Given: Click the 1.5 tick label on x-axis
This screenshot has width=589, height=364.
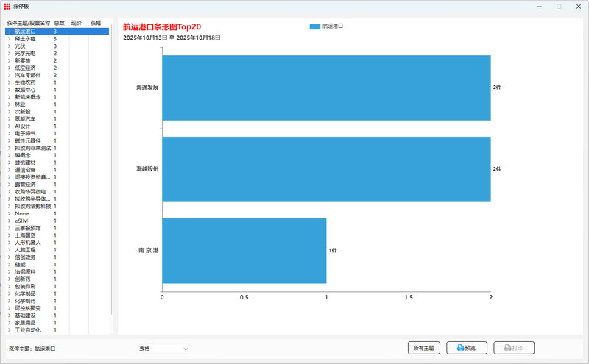Looking at the screenshot, I should click(409, 297).
